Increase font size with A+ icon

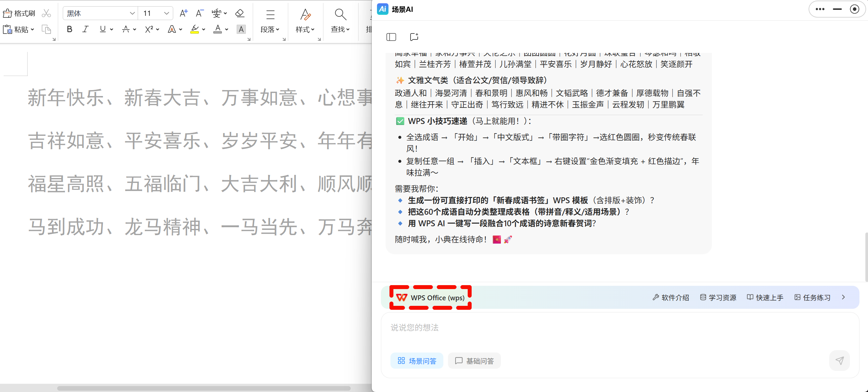[x=183, y=13]
